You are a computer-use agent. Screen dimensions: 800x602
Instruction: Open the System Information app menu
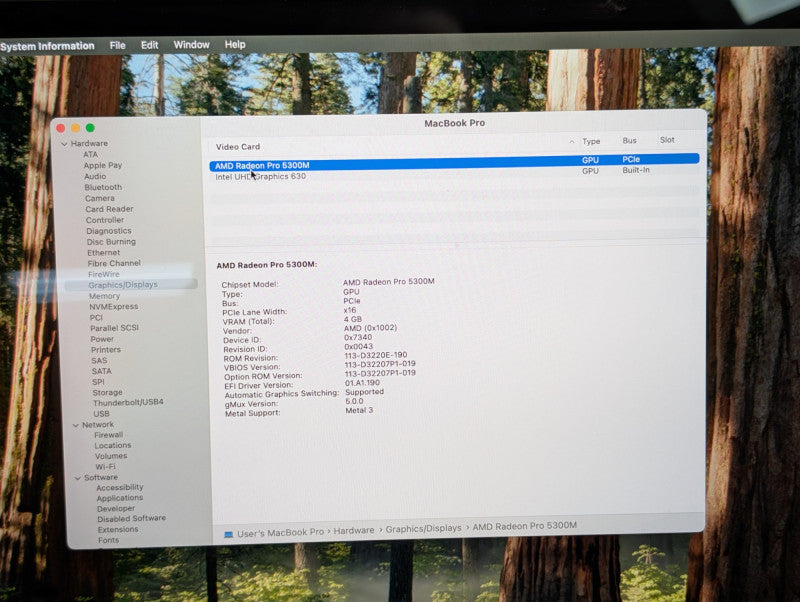(47, 46)
